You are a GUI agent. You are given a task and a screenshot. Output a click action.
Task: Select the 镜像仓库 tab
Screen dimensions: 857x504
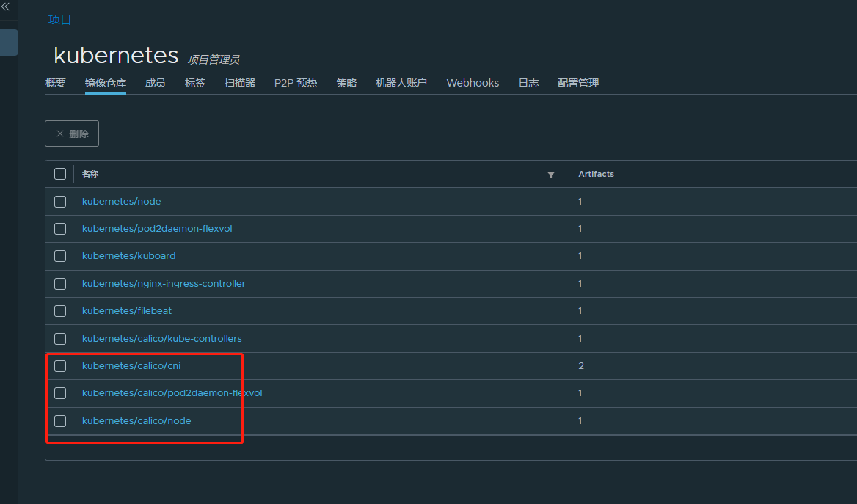pyautogui.click(x=106, y=83)
